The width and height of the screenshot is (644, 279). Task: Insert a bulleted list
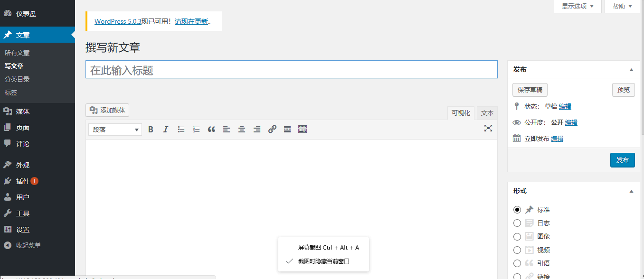point(181,129)
